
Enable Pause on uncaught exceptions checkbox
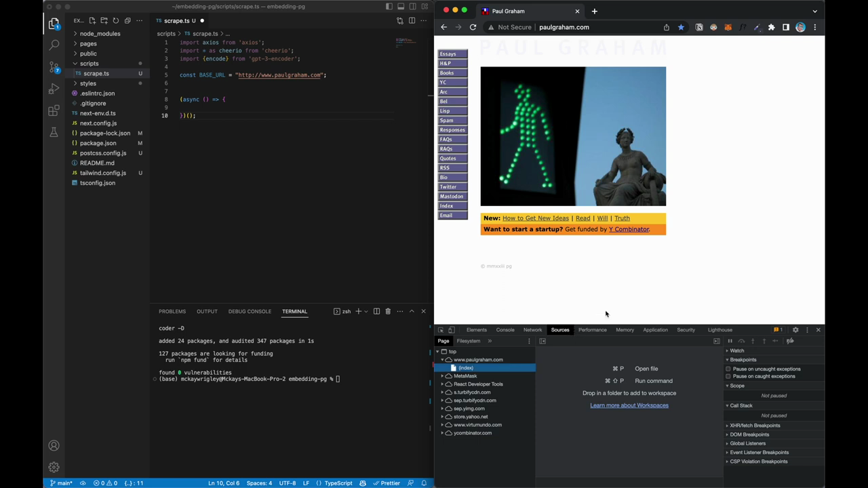[728, 369]
